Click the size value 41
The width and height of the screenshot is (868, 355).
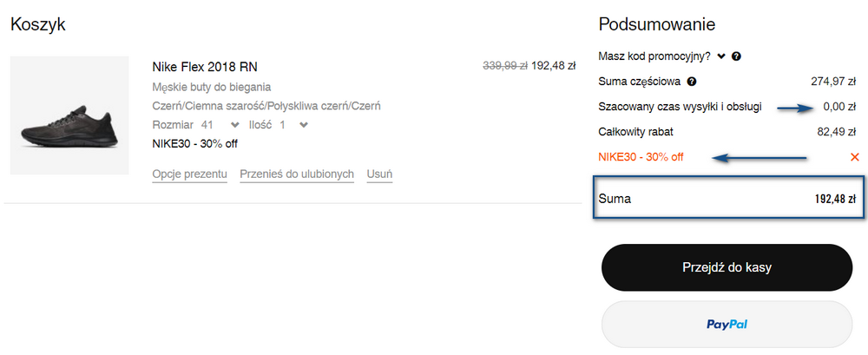pyautogui.click(x=206, y=125)
